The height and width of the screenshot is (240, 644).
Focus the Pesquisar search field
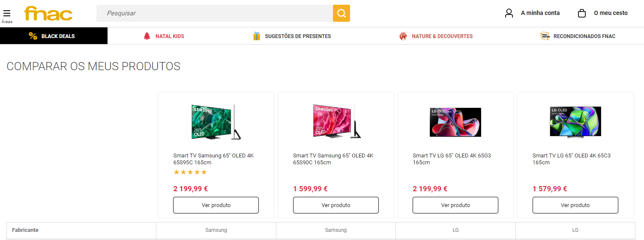pos(214,13)
